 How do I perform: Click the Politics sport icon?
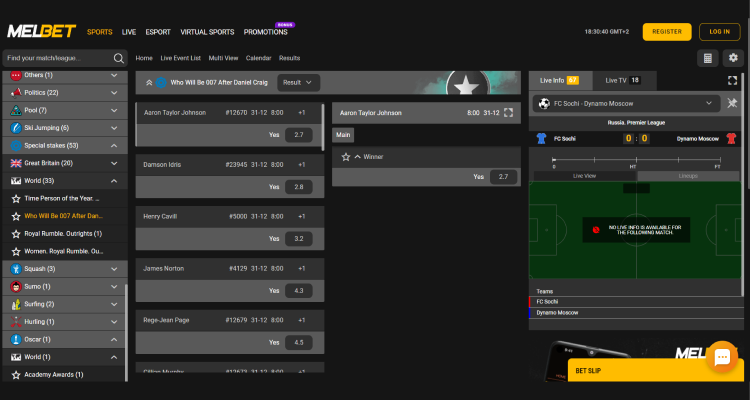[16, 93]
